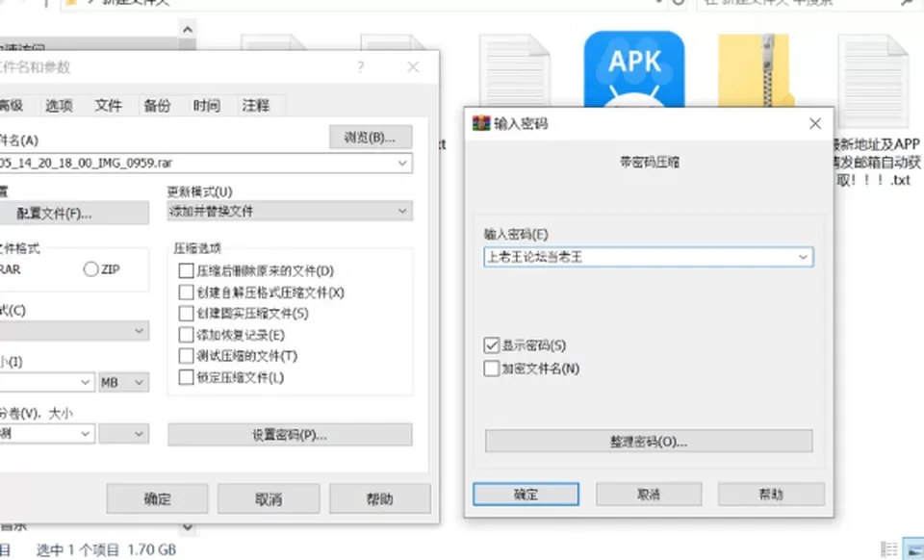Viewport: 924px width, 560px height.
Task: Select the ZIP archive format radio button
Action: pyautogui.click(x=90, y=269)
